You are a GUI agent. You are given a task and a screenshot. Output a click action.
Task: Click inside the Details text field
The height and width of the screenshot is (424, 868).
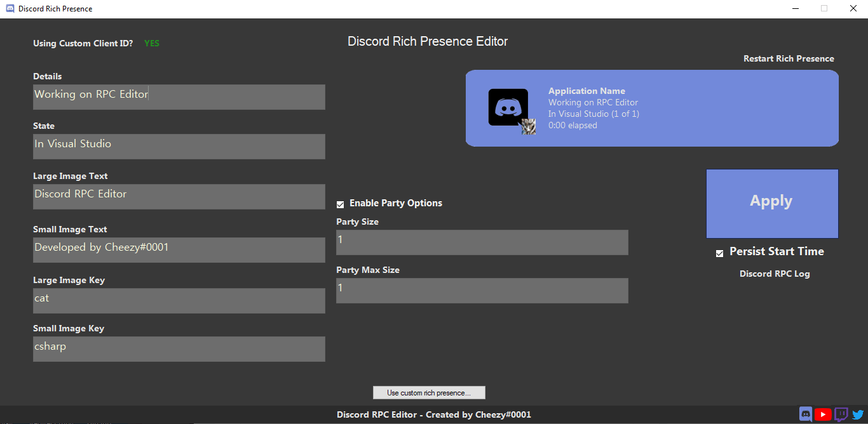pyautogui.click(x=179, y=96)
